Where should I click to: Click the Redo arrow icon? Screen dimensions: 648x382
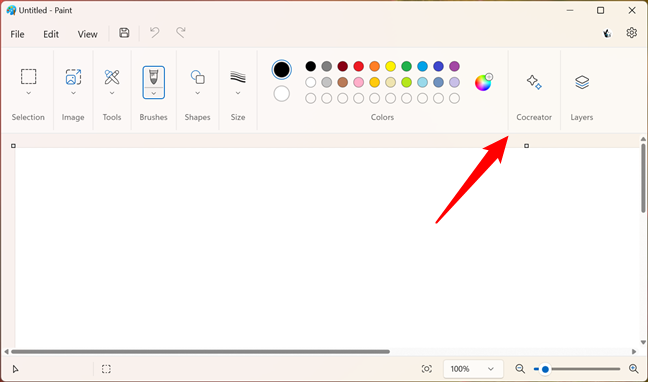click(x=181, y=33)
